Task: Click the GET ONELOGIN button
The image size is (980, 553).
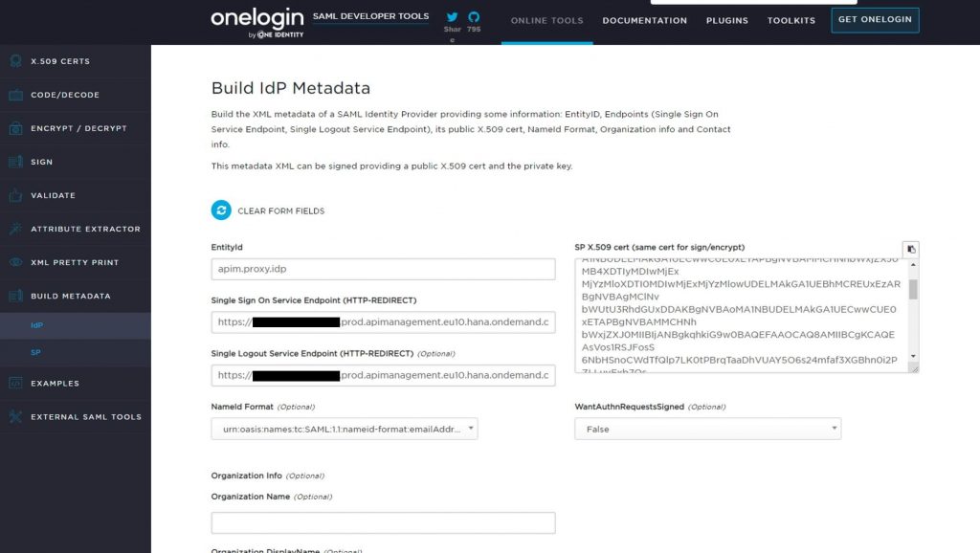Action: point(875,19)
